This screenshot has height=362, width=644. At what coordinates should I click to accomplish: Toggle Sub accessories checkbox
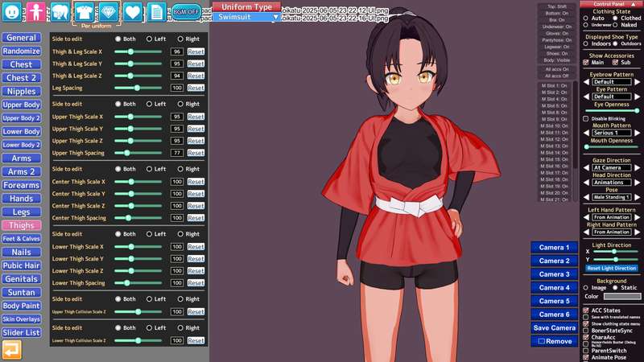(615, 63)
